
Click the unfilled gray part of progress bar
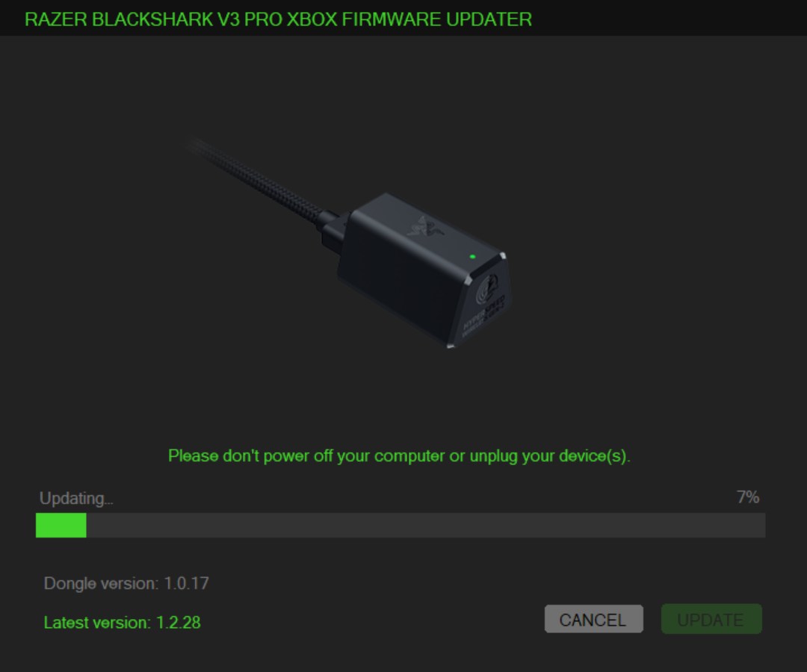(426, 526)
